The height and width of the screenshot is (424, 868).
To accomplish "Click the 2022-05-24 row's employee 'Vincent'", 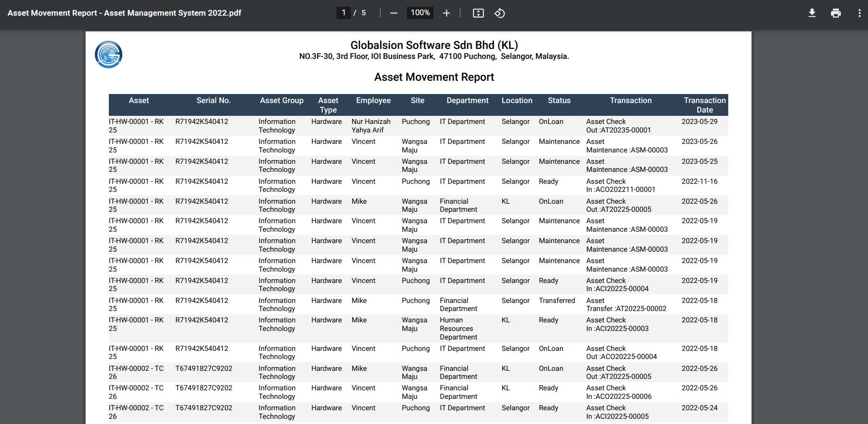I will tap(363, 408).
